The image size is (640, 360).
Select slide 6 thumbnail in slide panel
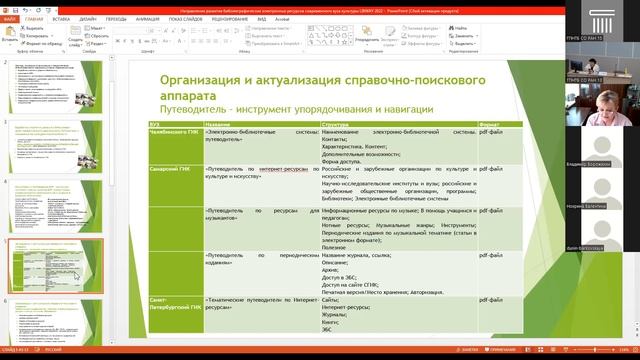pos(55,322)
